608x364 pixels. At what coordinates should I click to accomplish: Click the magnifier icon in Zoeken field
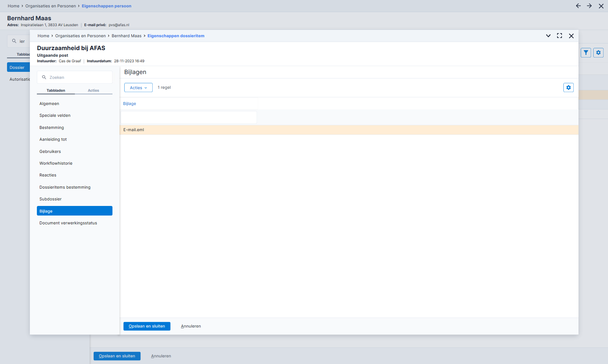[44, 77]
